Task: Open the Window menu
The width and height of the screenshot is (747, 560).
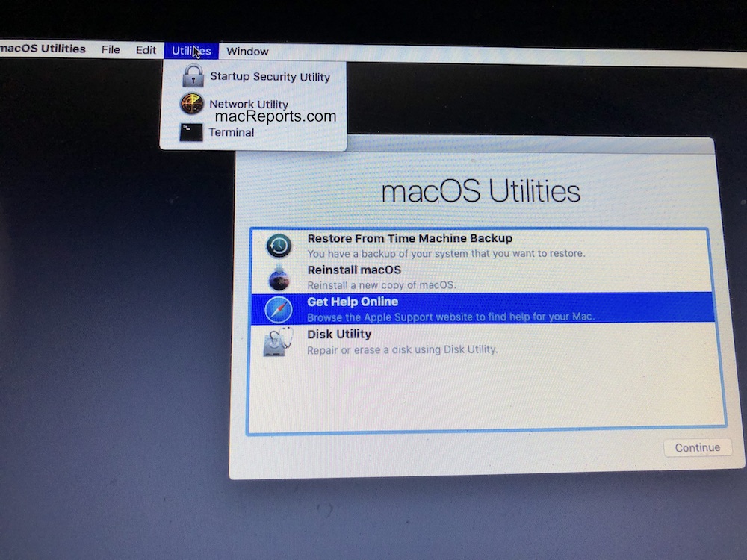Action: tap(247, 51)
